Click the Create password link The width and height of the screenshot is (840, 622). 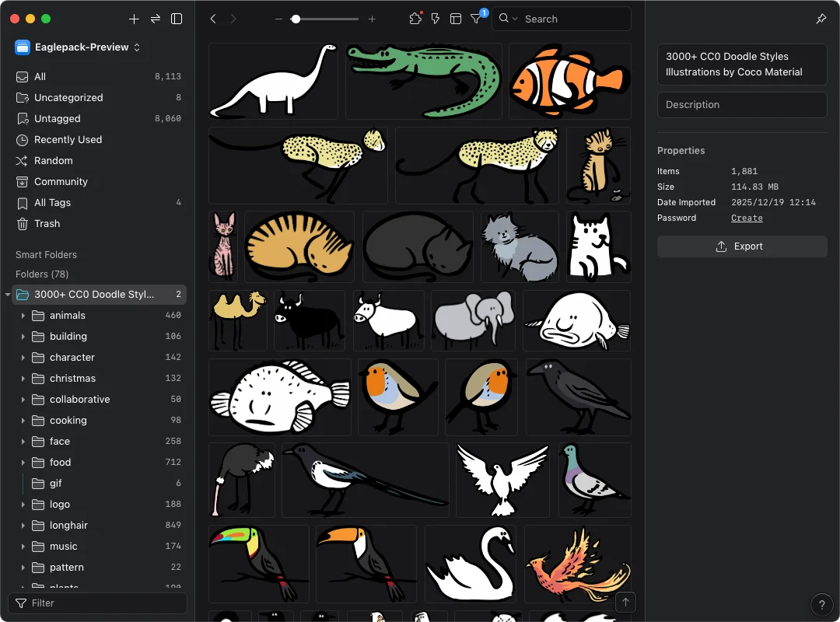coord(747,218)
